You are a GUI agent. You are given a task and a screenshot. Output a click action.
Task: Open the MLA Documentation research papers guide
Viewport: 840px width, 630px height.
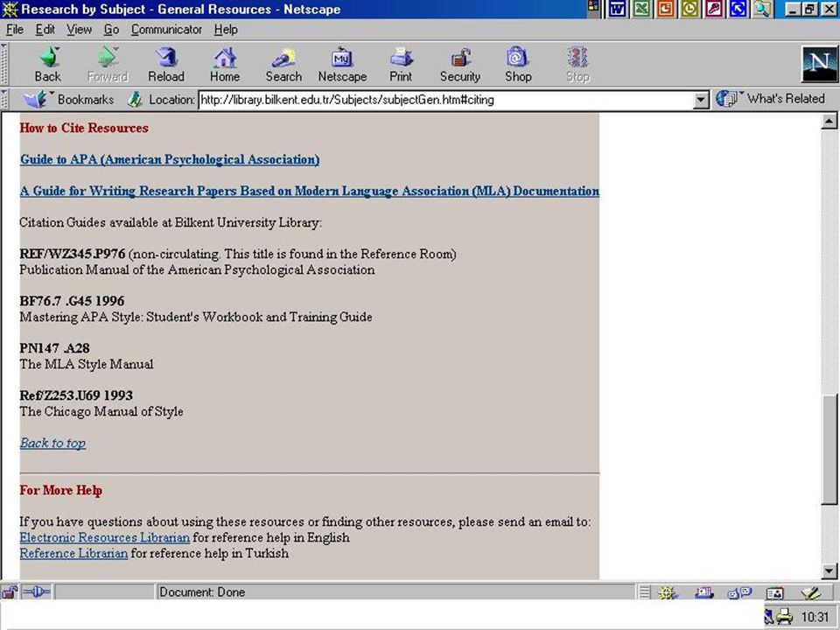309,192
